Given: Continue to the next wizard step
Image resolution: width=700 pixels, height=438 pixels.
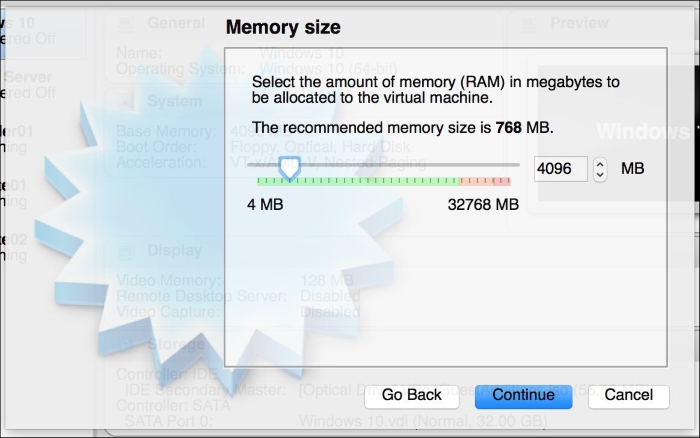Looking at the screenshot, I should (x=523, y=396).
